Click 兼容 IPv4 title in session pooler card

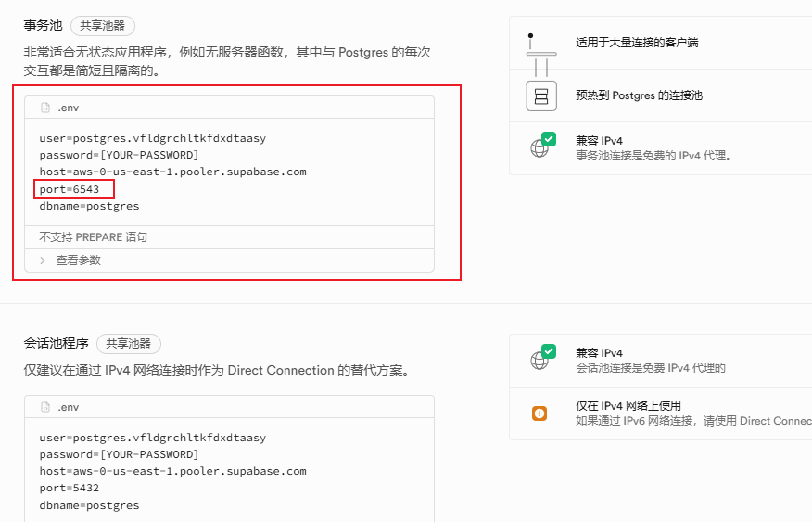599,353
